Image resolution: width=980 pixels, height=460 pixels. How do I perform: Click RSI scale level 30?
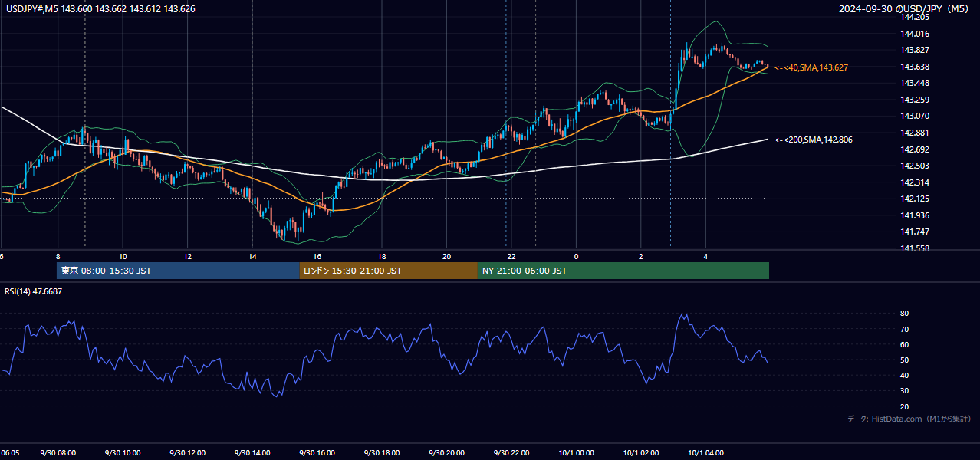coord(905,391)
